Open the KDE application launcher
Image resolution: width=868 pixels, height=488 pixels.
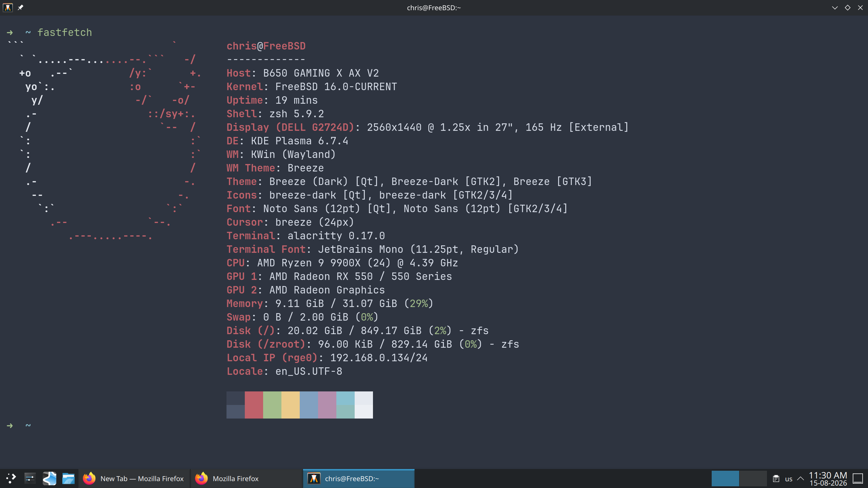click(x=11, y=479)
